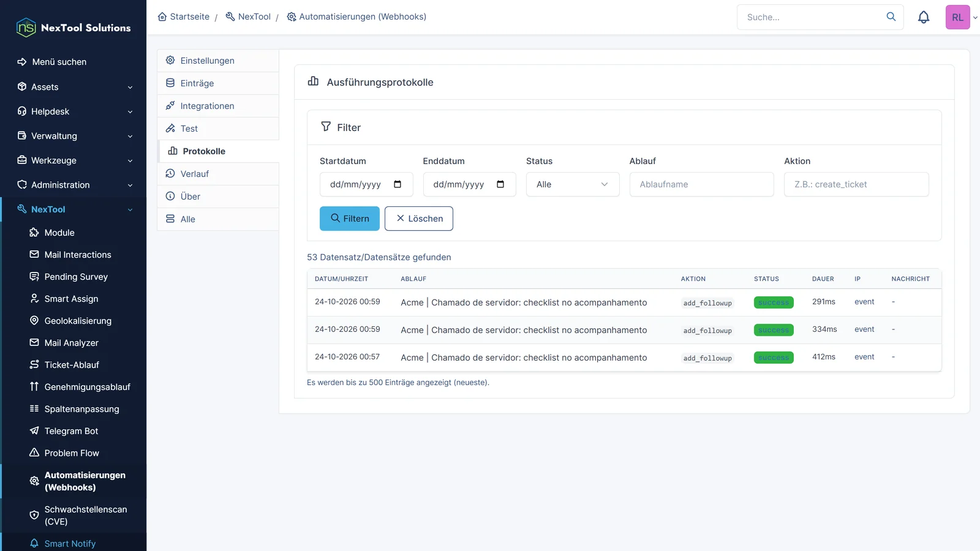The height and width of the screenshot is (551, 980).
Task: Click the notification bell icon
Action: pyautogui.click(x=924, y=17)
